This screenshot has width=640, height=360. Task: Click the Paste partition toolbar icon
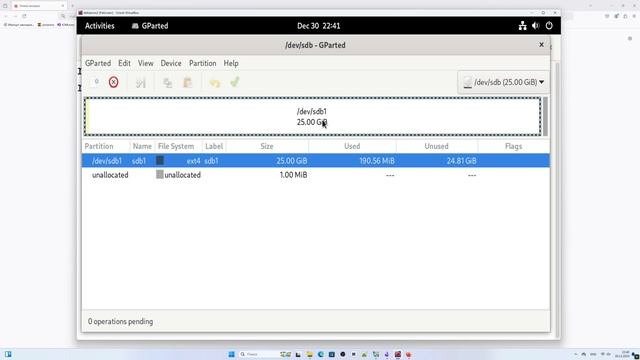(x=188, y=82)
